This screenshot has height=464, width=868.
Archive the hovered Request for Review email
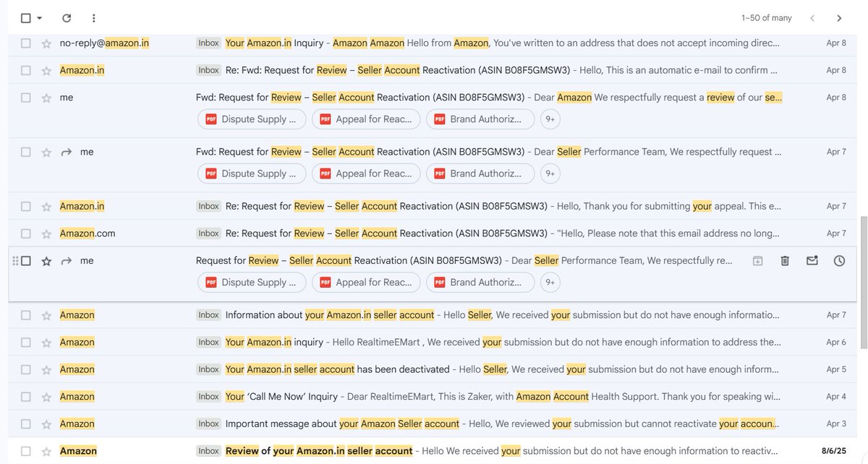tap(757, 261)
